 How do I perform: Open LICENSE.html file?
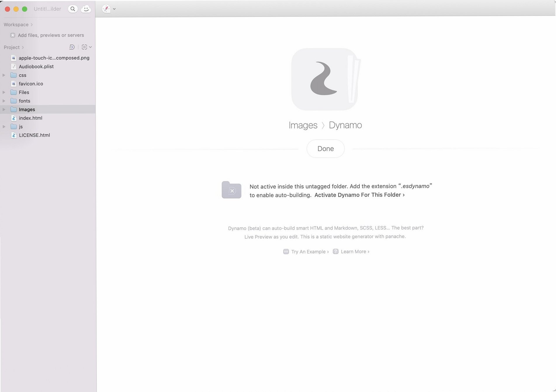34,135
